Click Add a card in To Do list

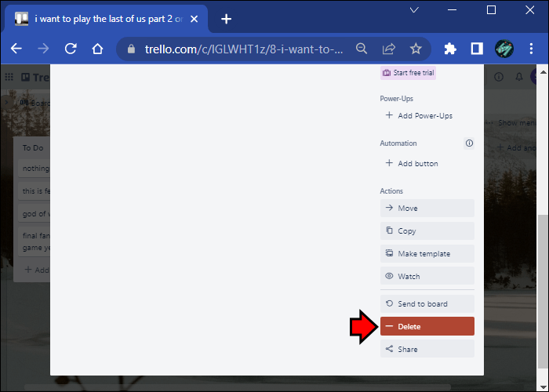point(37,270)
